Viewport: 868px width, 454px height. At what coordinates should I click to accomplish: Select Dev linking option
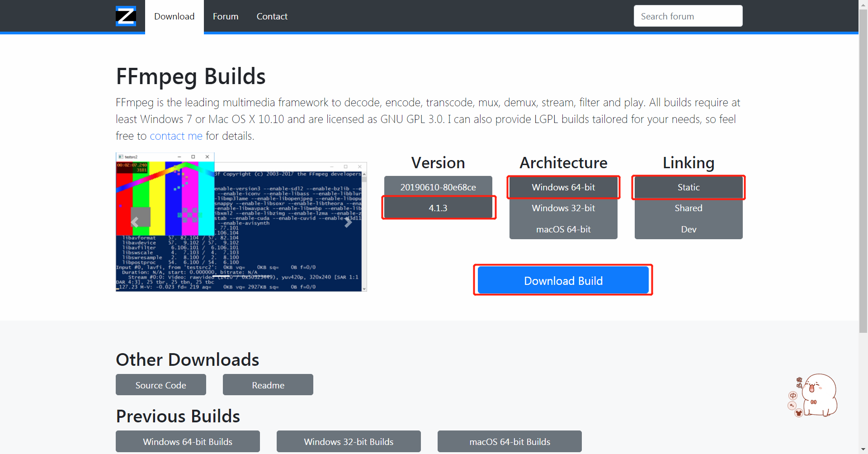pos(689,229)
